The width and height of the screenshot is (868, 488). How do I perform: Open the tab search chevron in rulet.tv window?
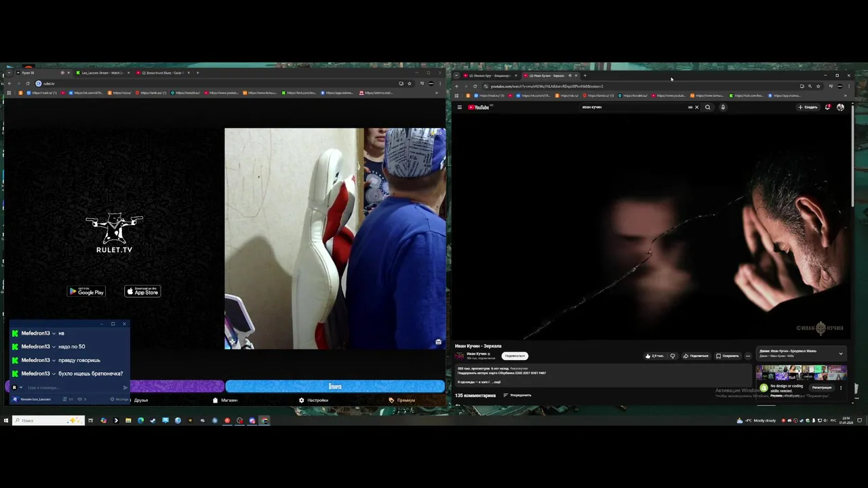(9, 73)
